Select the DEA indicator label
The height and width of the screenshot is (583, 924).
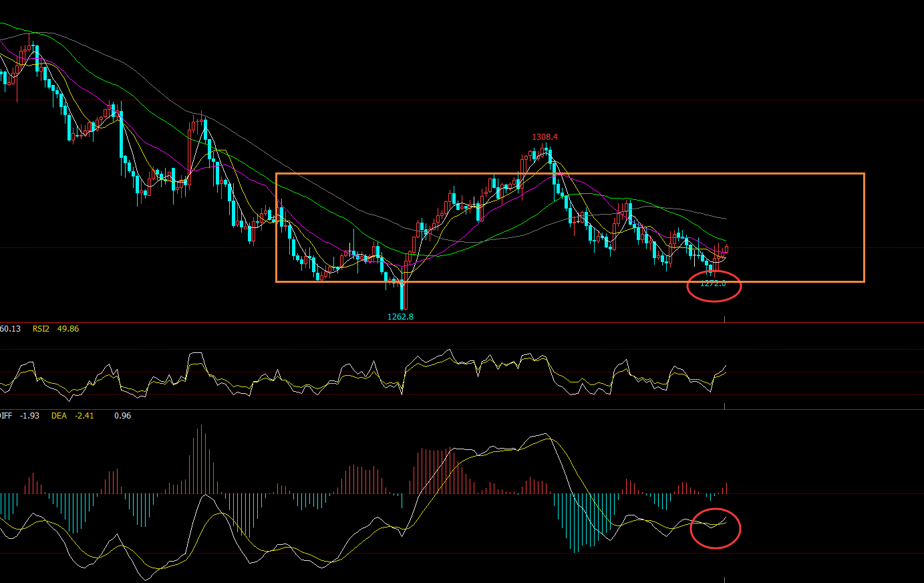tap(59, 416)
